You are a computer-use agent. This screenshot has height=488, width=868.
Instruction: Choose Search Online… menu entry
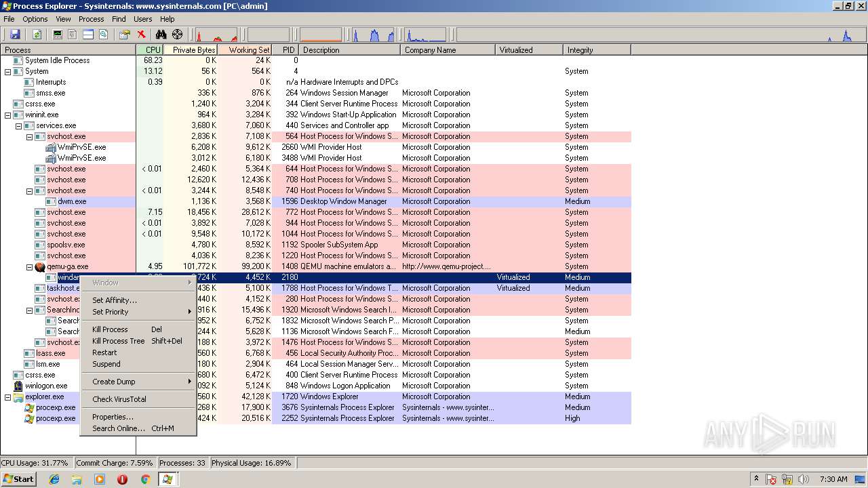(x=138, y=428)
